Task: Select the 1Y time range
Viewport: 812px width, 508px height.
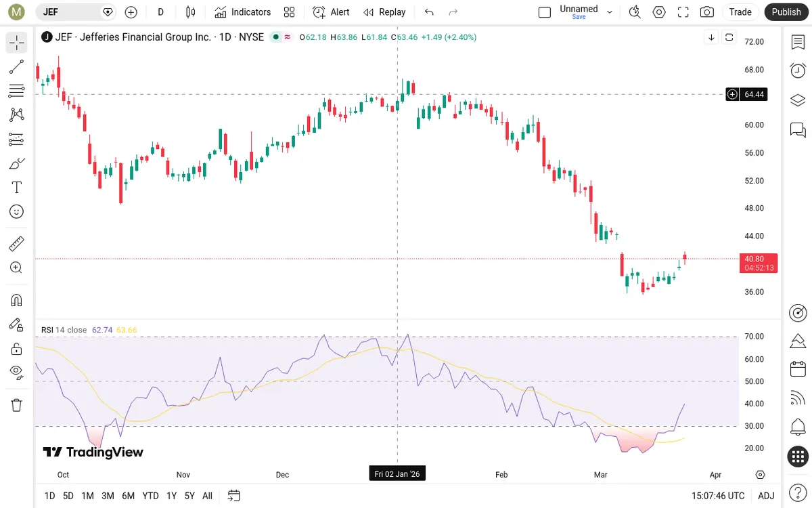Action: [x=171, y=496]
